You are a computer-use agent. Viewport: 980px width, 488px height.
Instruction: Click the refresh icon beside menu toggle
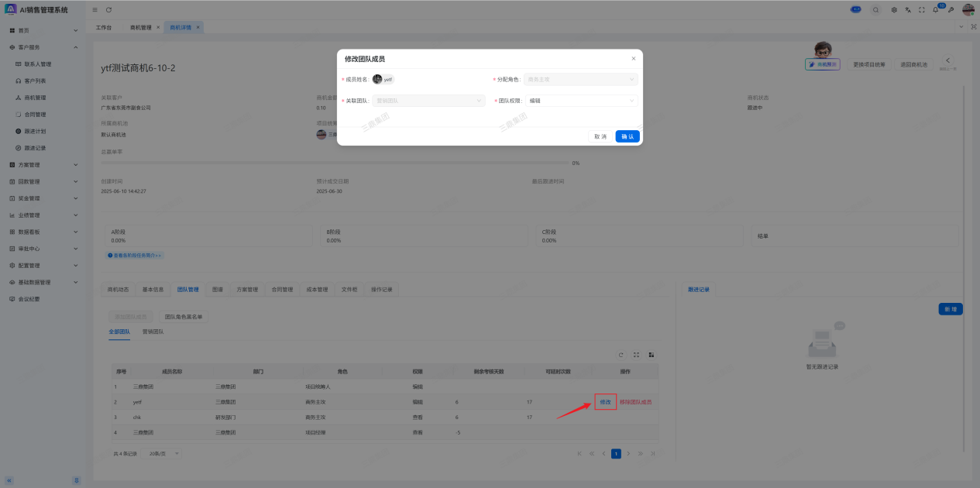[x=108, y=9]
